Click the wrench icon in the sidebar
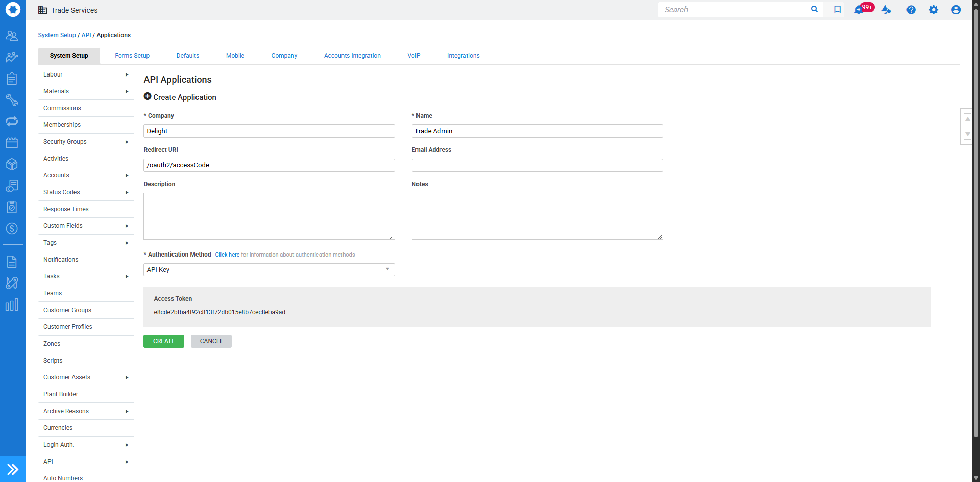This screenshot has height=482, width=980. [12, 100]
